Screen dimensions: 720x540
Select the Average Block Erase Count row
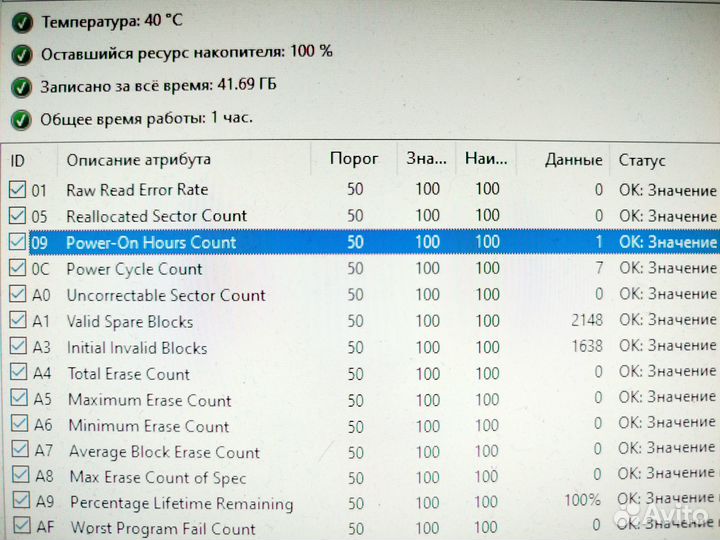coord(164,452)
